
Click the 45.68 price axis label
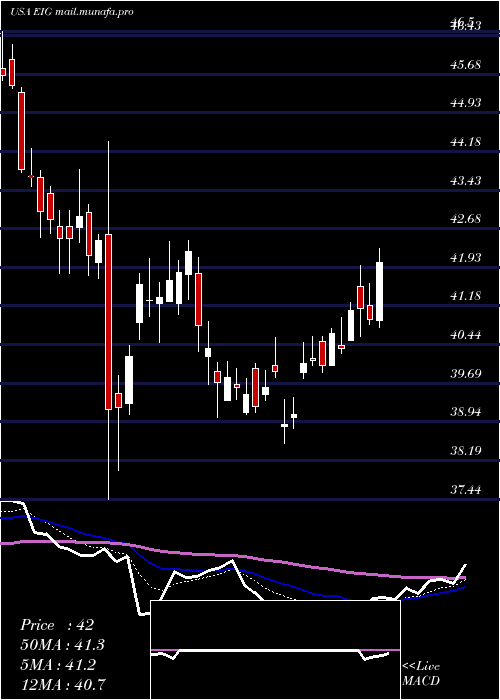tap(466, 65)
